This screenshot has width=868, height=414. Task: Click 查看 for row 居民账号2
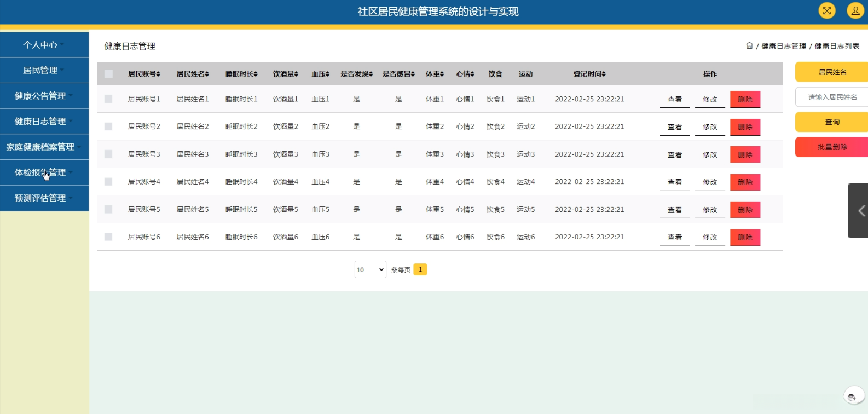tap(675, 127)
